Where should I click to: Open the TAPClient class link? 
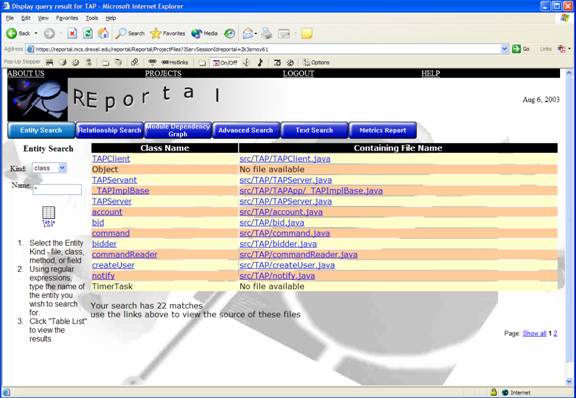(111, 159)
